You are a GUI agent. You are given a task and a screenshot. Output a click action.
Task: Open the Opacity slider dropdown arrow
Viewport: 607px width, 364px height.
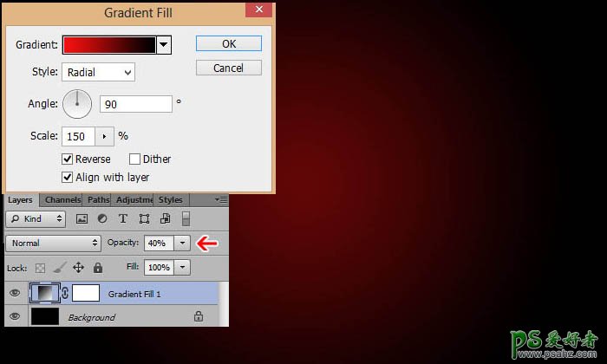(182, 244)
